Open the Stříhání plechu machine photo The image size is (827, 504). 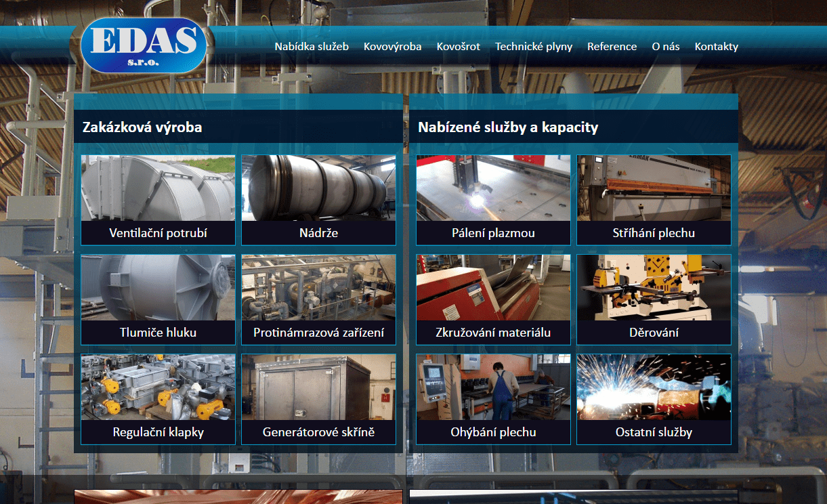pos(654,188)
